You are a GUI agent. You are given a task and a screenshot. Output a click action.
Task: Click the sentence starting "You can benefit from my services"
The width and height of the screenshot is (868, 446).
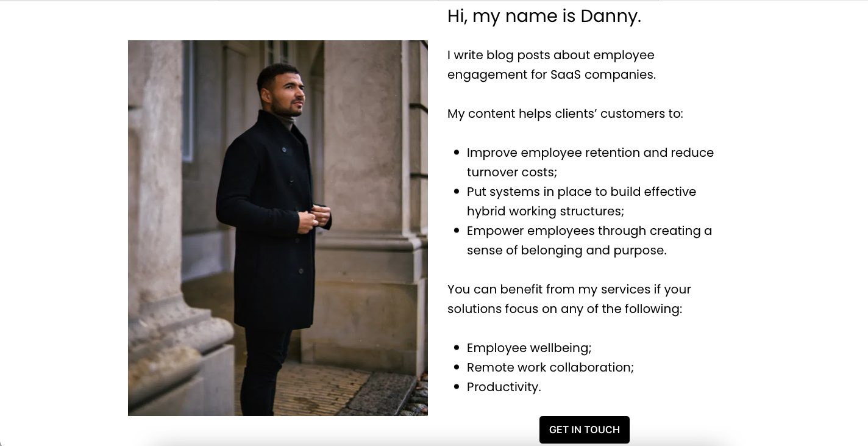pyautogui.click(x=569, y=299)
